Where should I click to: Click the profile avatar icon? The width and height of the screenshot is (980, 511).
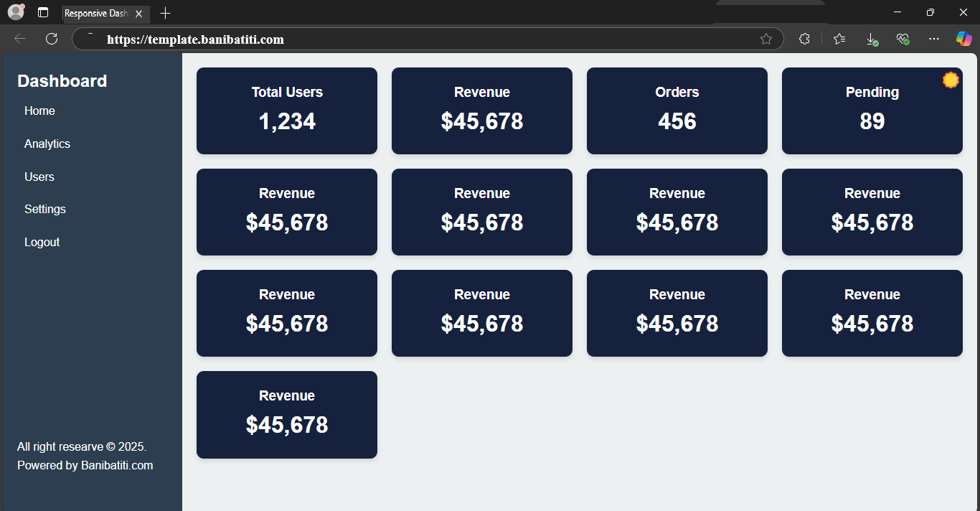pyautogui.click(x=15, y=12)
